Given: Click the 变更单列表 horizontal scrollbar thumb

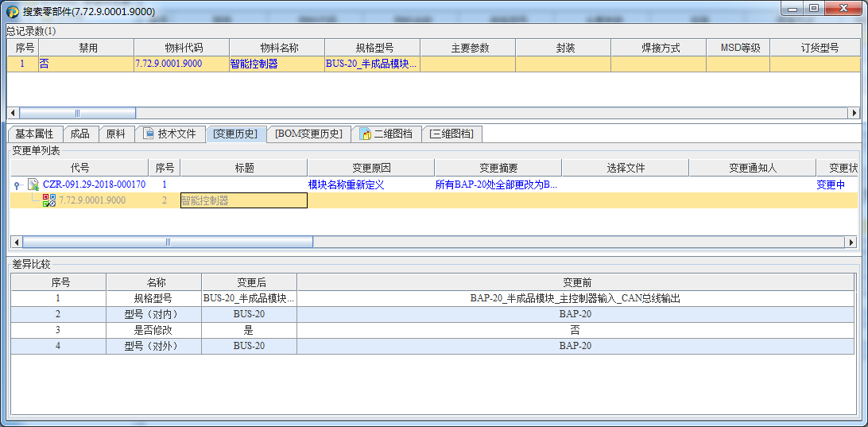Looking at the screenshot, I should (168, 242).
